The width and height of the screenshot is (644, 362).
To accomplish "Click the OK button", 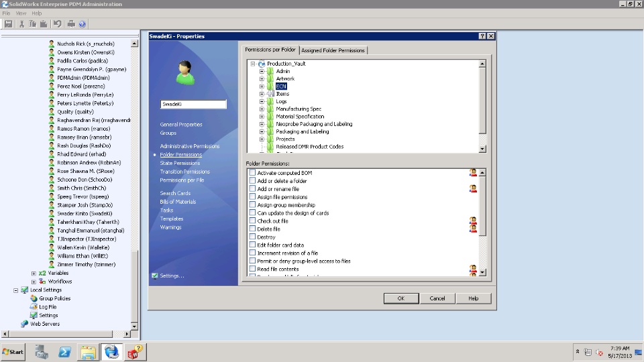I will [x=401, y=298].
